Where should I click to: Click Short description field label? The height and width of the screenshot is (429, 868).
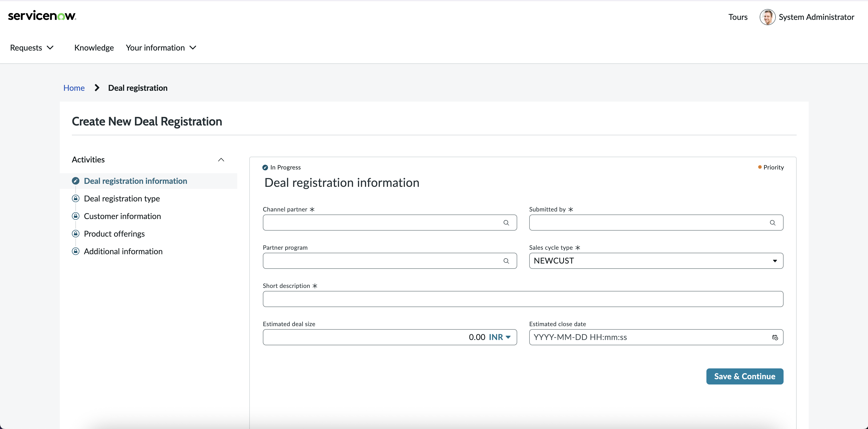click(286, 286)
